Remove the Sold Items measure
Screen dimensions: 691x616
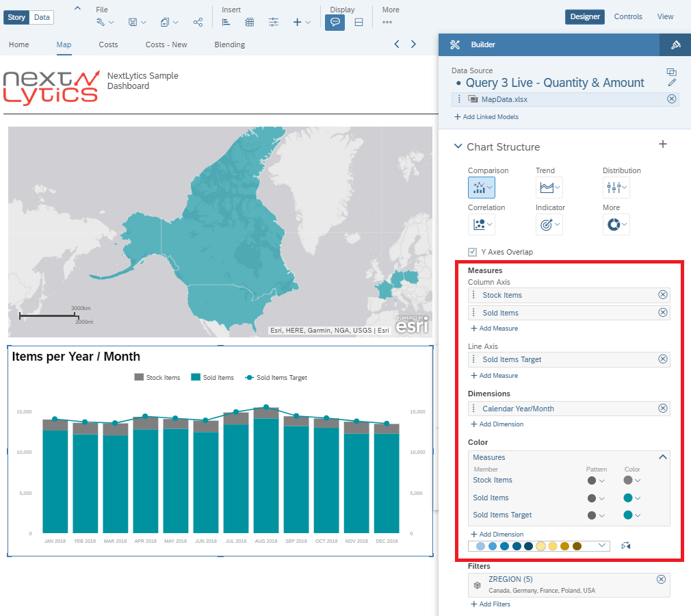coord(662,312)
